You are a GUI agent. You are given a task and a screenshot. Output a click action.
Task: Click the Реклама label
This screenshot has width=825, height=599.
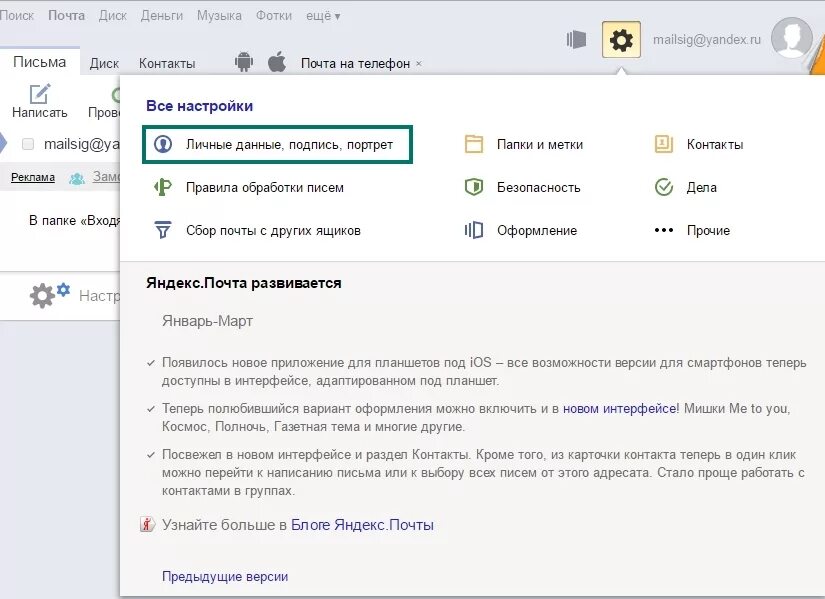(33, 177)
